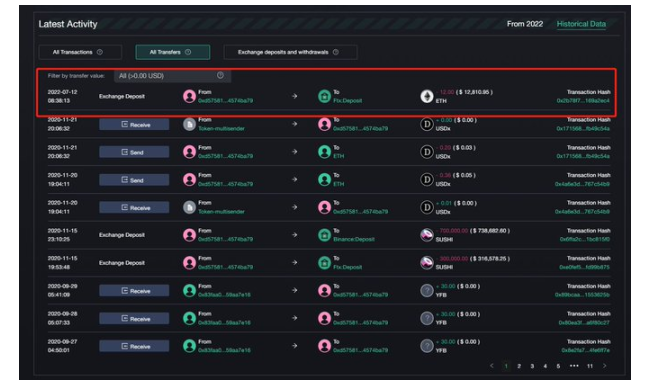Open the Historical Data link
The height and width of the screenshot is (383, 654).
581,24
